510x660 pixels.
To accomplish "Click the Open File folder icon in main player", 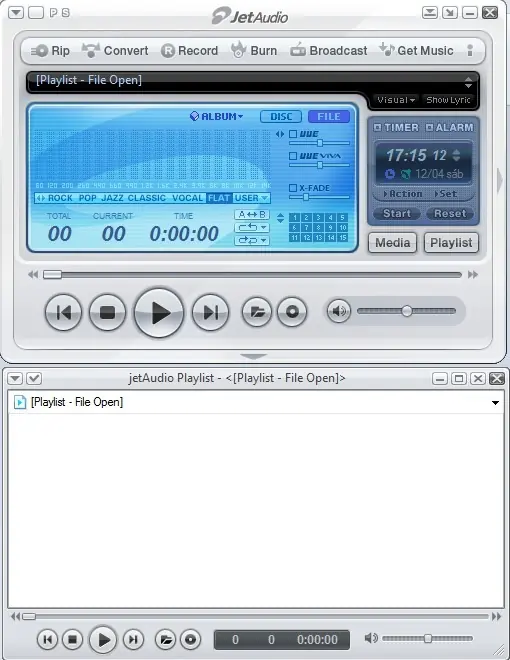I will (257, 312).
